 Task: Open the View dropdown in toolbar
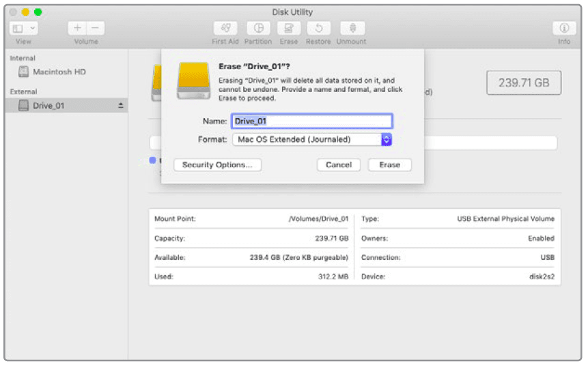tap(23, 29)
